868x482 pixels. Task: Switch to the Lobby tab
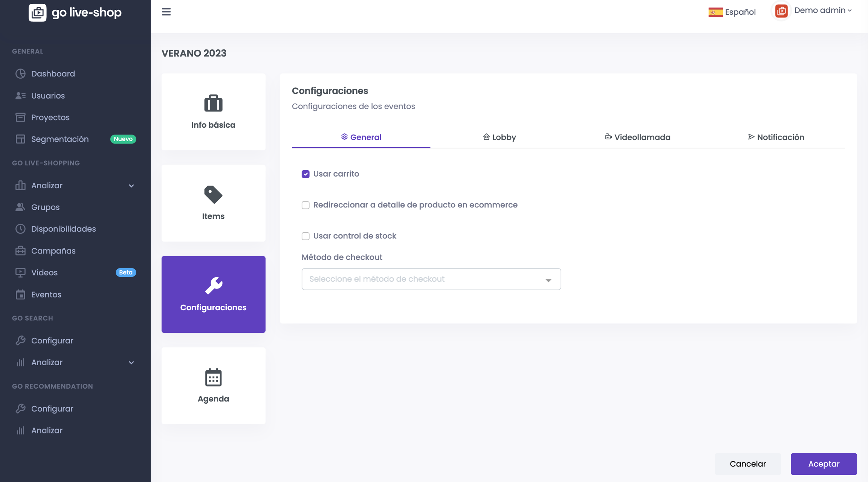coord(499,137)
